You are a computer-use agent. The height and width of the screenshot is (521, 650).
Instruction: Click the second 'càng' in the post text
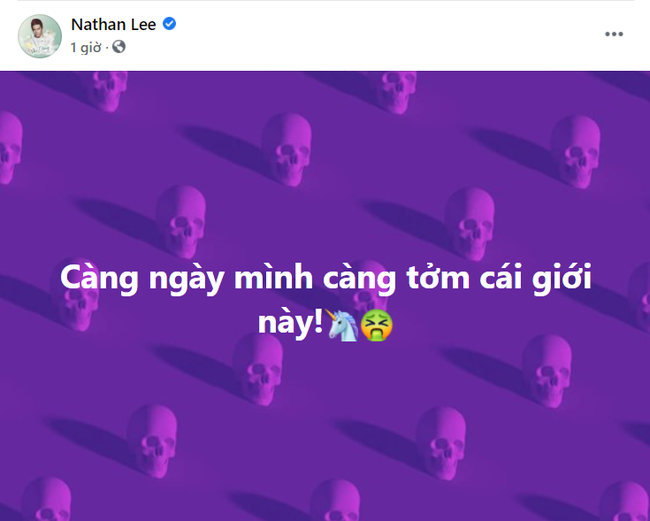pyautogui.click(x=359, y=280)
